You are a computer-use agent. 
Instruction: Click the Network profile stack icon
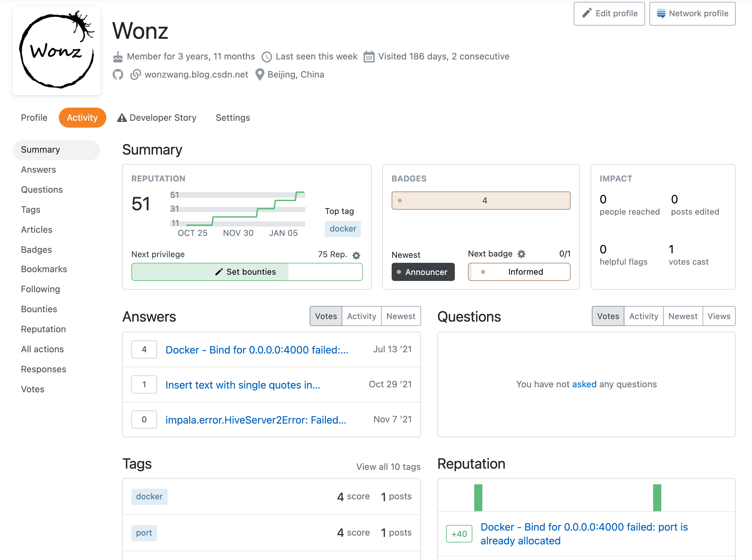click(x=661, y=13)
